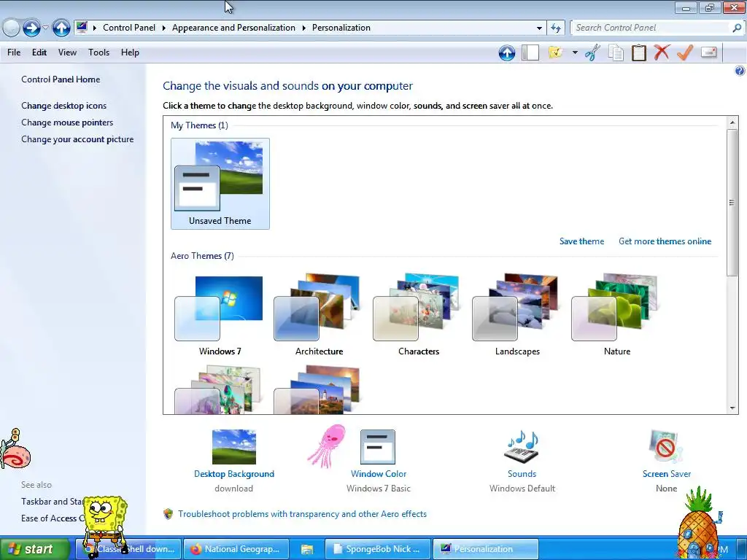Click the Desktop Background link text
This screenshot has width=747, height=560.
tap(234, 474)
